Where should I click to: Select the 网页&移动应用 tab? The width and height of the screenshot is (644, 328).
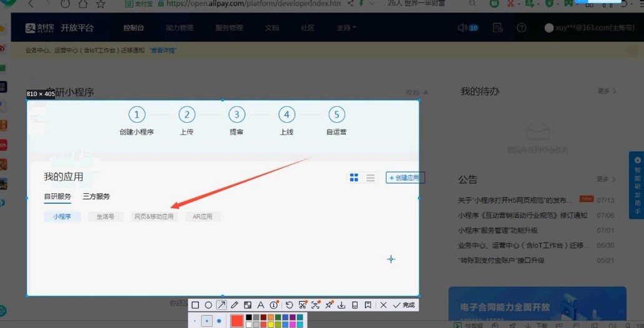click(x=154, y=217)
